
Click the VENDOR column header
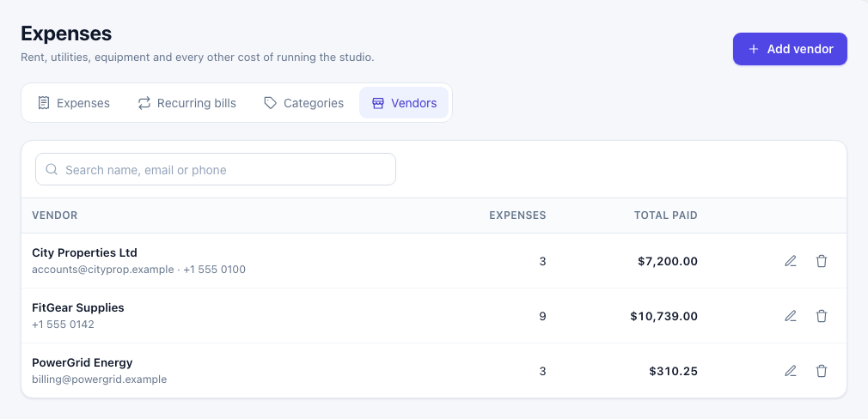[55, 216]
